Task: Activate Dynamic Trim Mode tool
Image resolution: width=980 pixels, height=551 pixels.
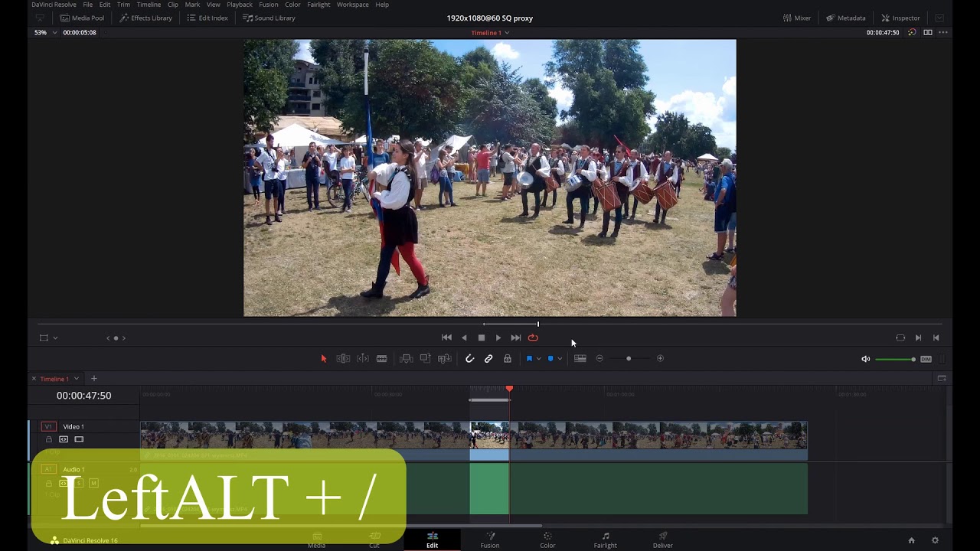Action: (x=363, y=358)
